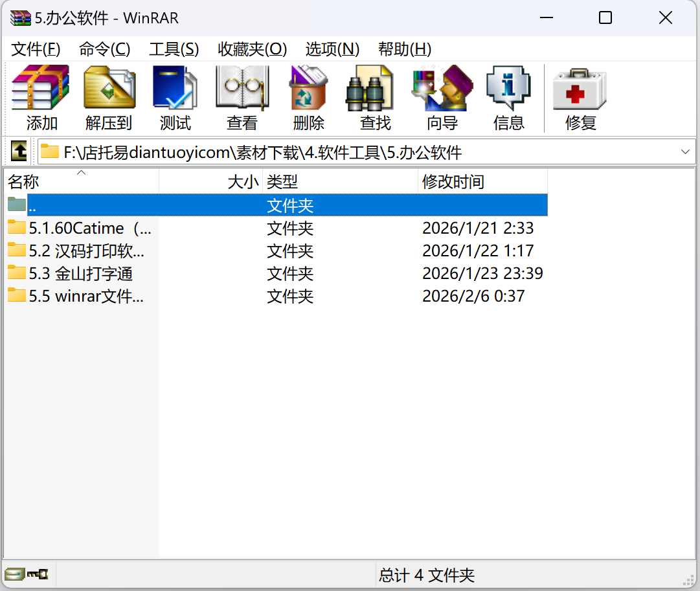Click the key icon in the status bar

coord(36,574)
